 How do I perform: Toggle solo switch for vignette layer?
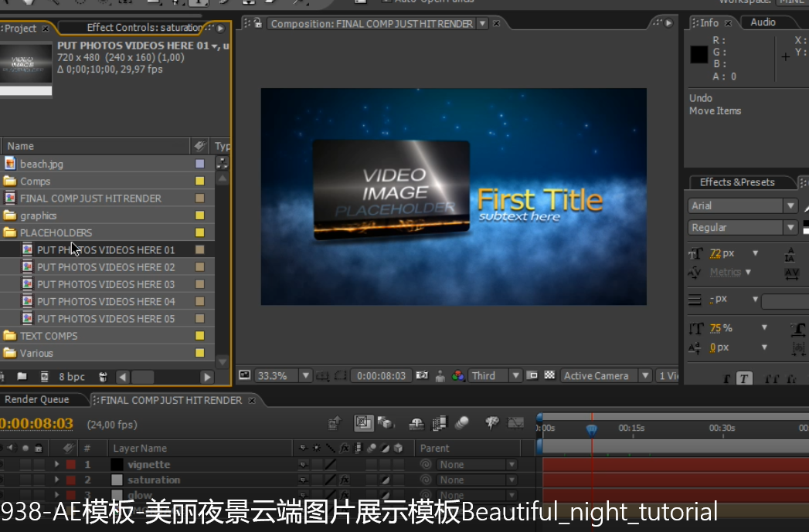[x=25, y=465]
